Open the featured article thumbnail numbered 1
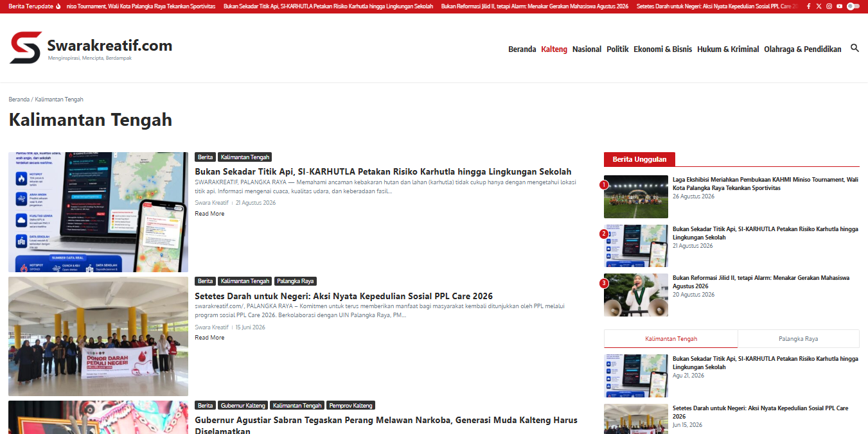Image resolution: width=868 pixels, height=434 pixels. [x=636, y=196]
